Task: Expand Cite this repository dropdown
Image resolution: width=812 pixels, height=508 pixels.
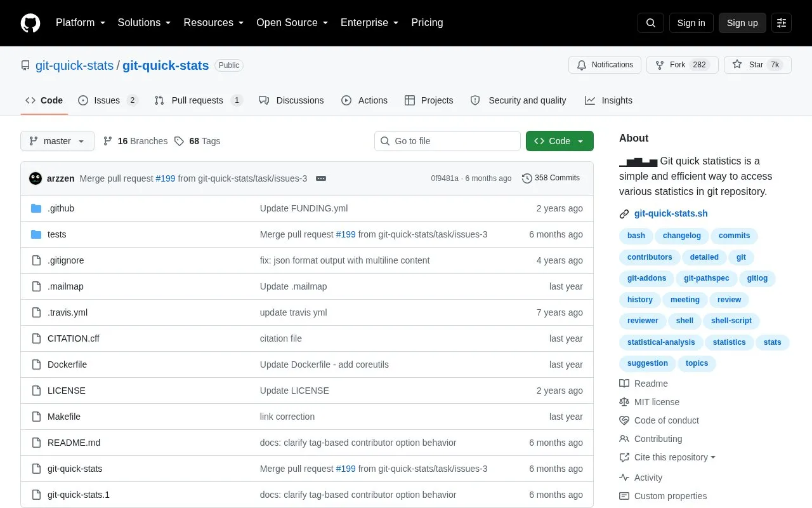Action: pos(667,457)
